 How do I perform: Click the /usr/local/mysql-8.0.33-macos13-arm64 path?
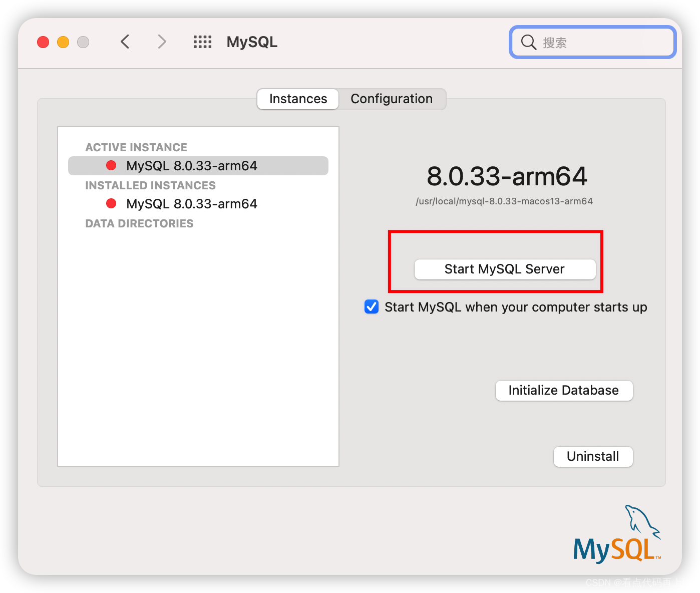[x=504, y=201]
